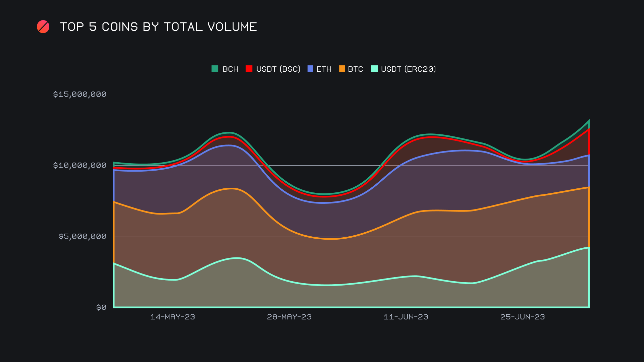Toggle the ETH series legend label
Viewport: 644px width, 362px height.
(x=324, y=69)
